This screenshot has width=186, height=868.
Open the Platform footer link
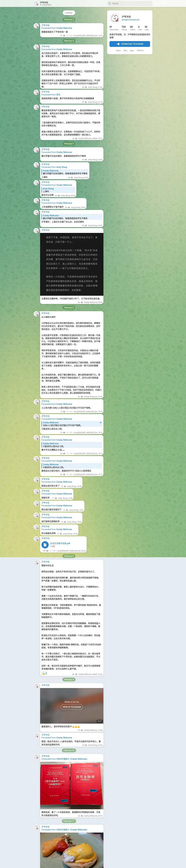click(140, 50)
